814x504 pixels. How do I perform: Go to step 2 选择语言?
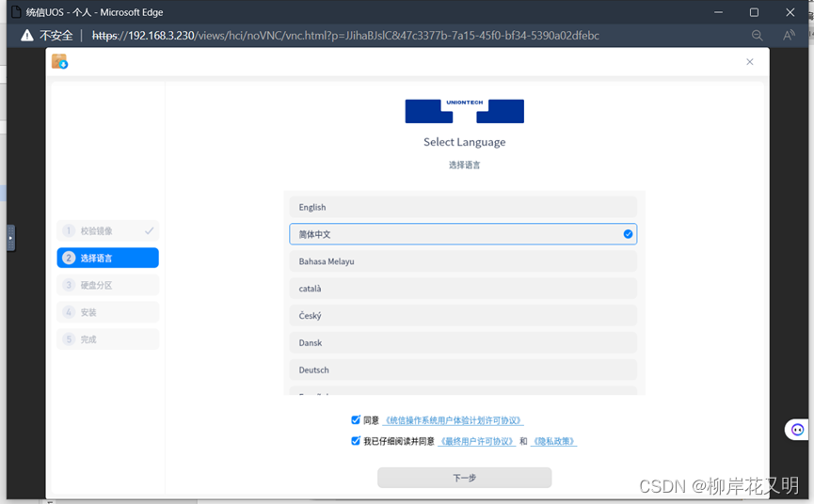107,258
